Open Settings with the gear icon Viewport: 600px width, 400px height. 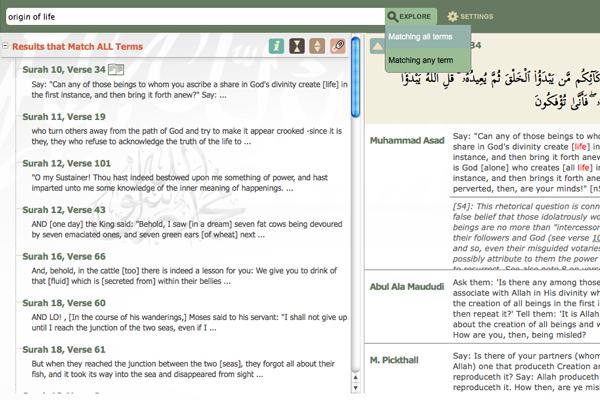pyautogui.click(x=470, y=16)
